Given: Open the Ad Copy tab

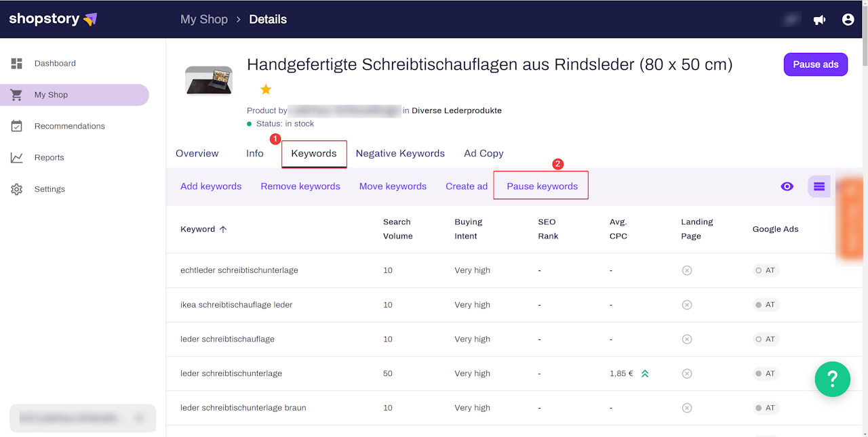Looking at the screenshot, I should (x=484, y=154).
